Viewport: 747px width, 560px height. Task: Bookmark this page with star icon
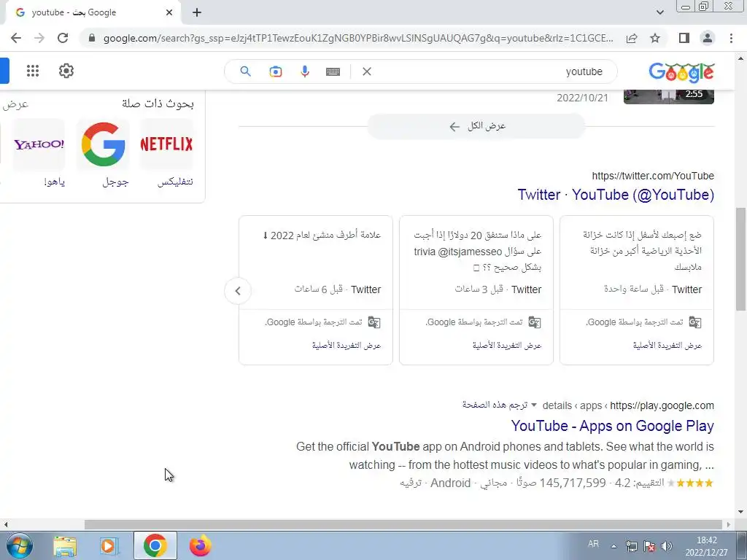click(655, 38)
